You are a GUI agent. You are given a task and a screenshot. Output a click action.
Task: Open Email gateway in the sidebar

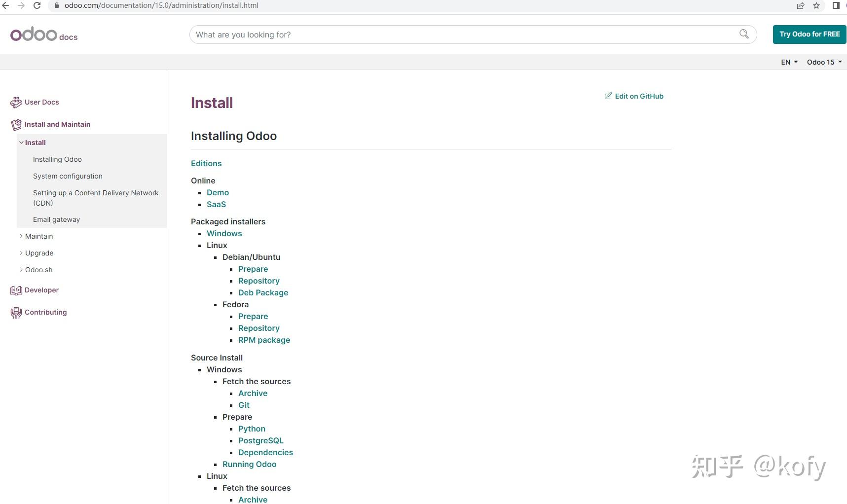click(x=56, y=219)
